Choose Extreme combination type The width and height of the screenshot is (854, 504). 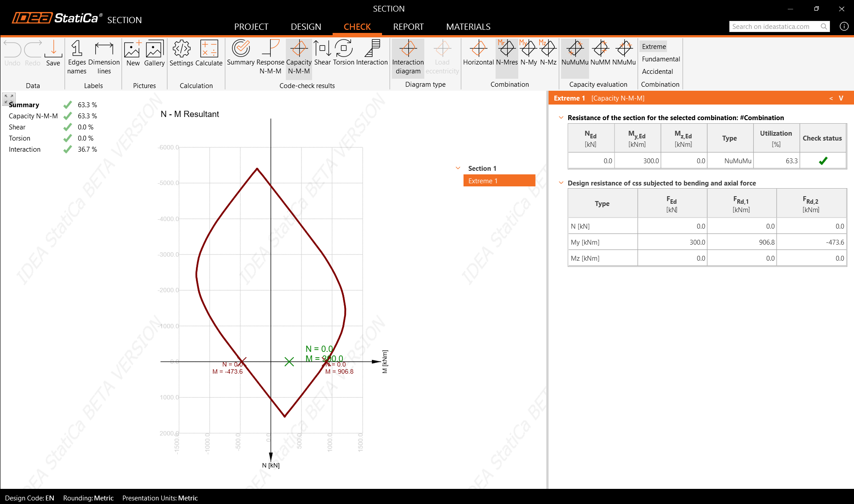[654, 46]
